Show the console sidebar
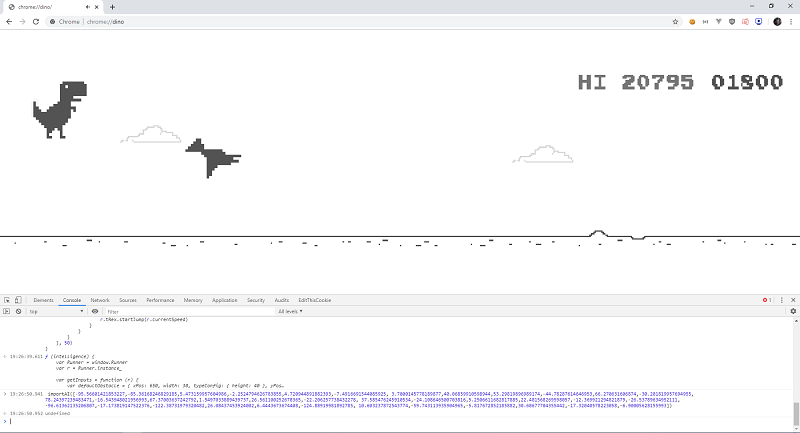The height and width of the screenshot is (433, 800). pyautogui.click(x=7, y=312)
